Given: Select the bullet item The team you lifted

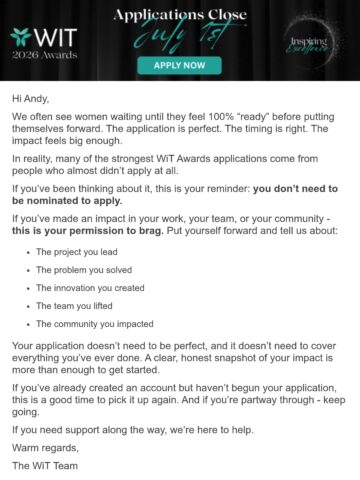Looking at the screenshot, I should [x=74, y=306].
